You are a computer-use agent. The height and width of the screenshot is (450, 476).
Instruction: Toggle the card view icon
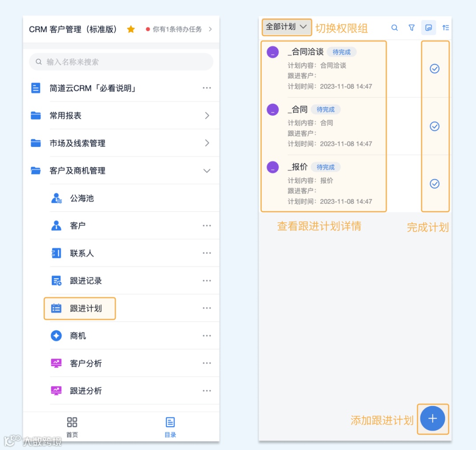428,28
